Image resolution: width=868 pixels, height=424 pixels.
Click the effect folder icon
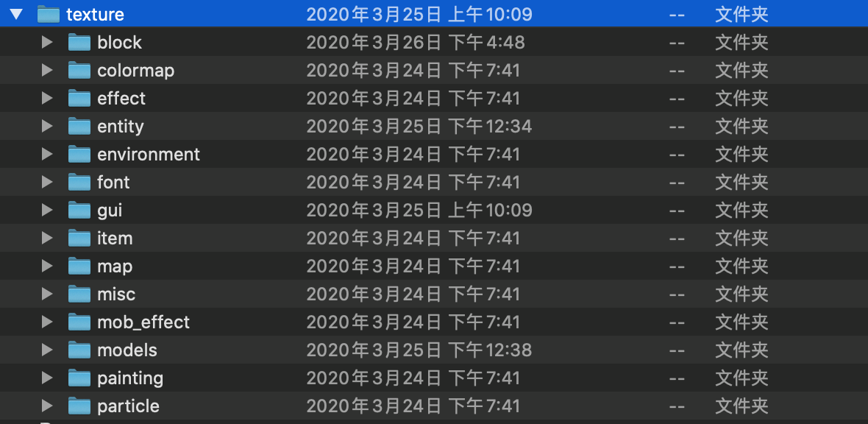(x=79, y=98)
